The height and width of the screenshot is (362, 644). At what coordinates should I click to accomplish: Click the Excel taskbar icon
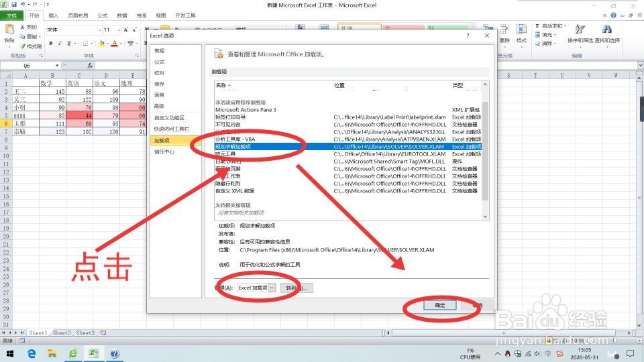point(93,353)
